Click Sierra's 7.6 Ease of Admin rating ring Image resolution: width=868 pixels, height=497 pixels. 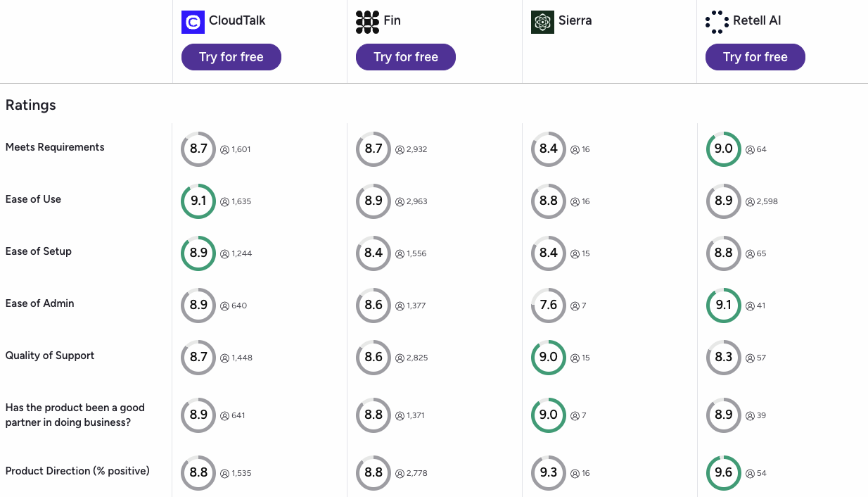549,306
